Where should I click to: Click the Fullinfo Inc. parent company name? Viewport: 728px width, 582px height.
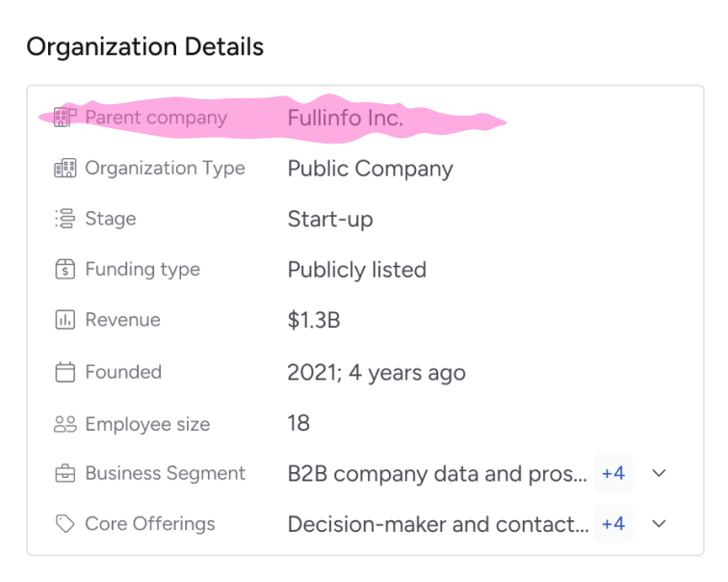[345, 118]
